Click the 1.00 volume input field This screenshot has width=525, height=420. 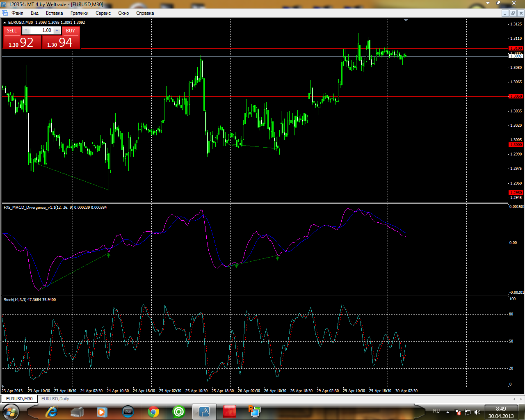coord(41,31)
